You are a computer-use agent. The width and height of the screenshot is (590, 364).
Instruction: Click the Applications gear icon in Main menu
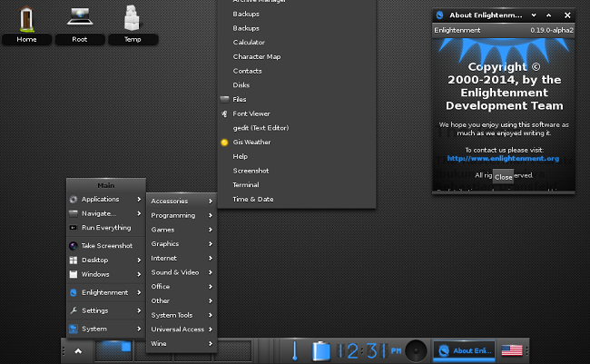click(74, 199)
